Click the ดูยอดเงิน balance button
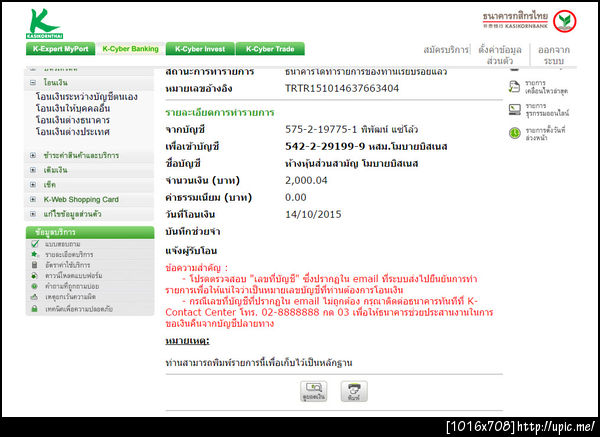 [x=314, y=391]
